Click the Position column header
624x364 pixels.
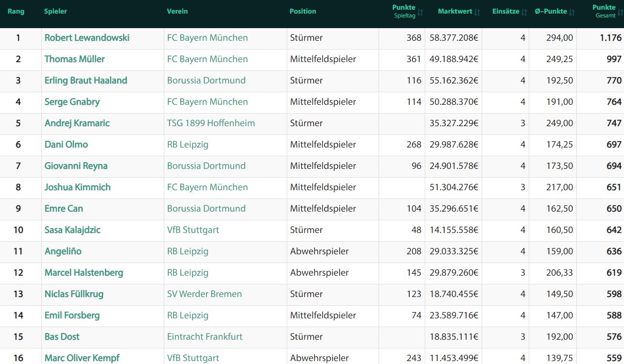click(x=303, y=11)
